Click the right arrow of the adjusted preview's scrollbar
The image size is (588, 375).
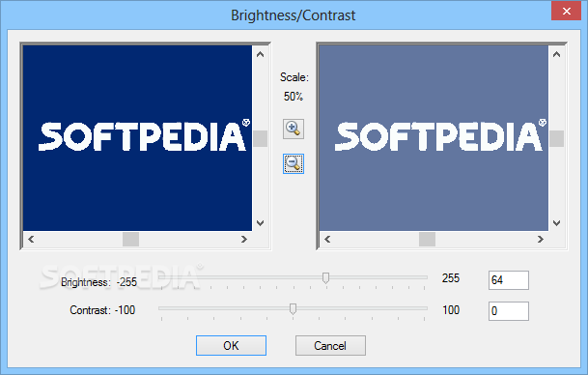coord(541,239)
